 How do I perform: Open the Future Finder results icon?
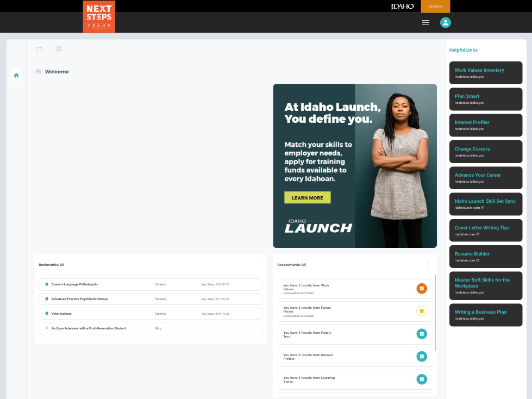tap(422, 311)
